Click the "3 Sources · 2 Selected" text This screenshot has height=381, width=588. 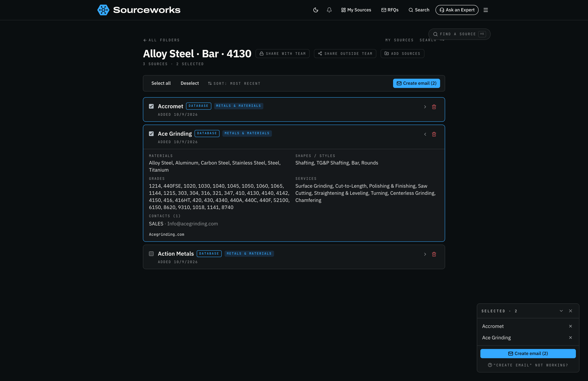pyautogui.click(x=173, y=64)
